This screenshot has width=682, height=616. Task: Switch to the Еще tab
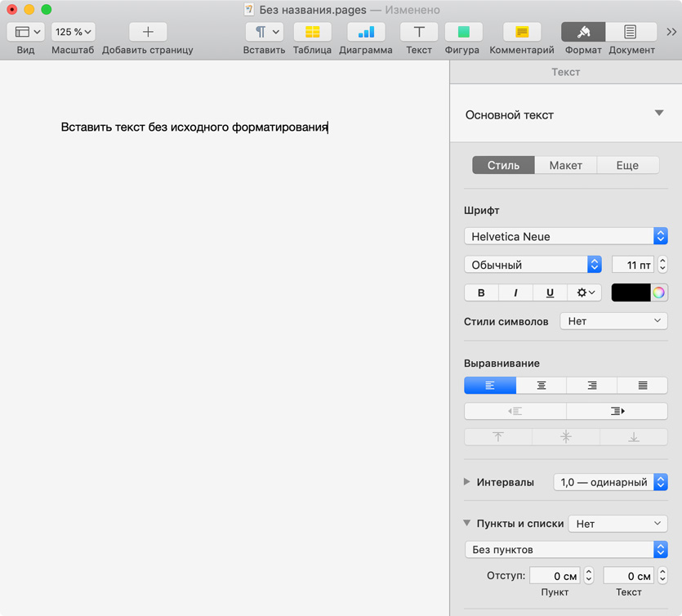[x=627, y=165]
